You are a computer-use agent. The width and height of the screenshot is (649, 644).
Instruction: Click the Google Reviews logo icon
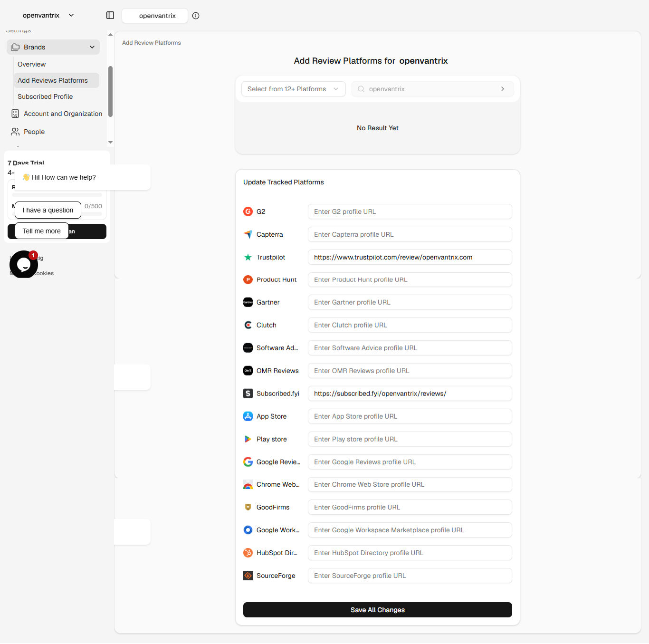pos(248,462)
